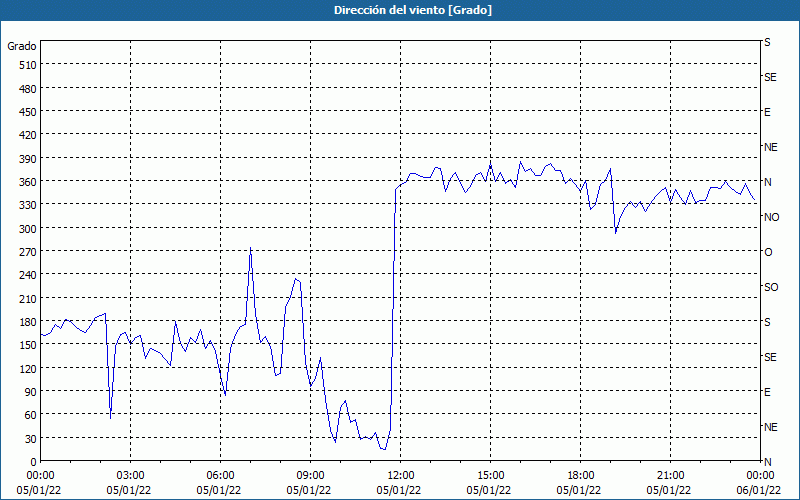Select the 09:00 time axis label
The image size is (800, 500).
coord(310,476)
